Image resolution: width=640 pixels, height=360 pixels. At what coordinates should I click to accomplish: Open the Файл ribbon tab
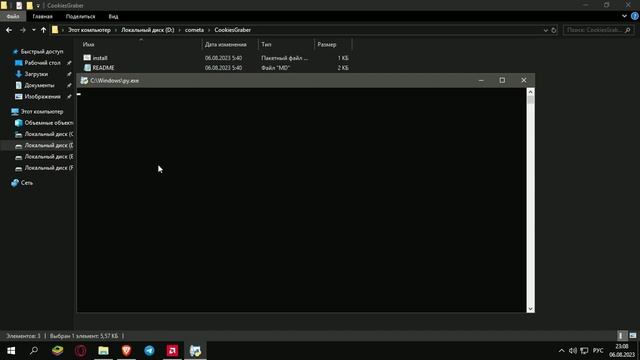coord(13,16)
